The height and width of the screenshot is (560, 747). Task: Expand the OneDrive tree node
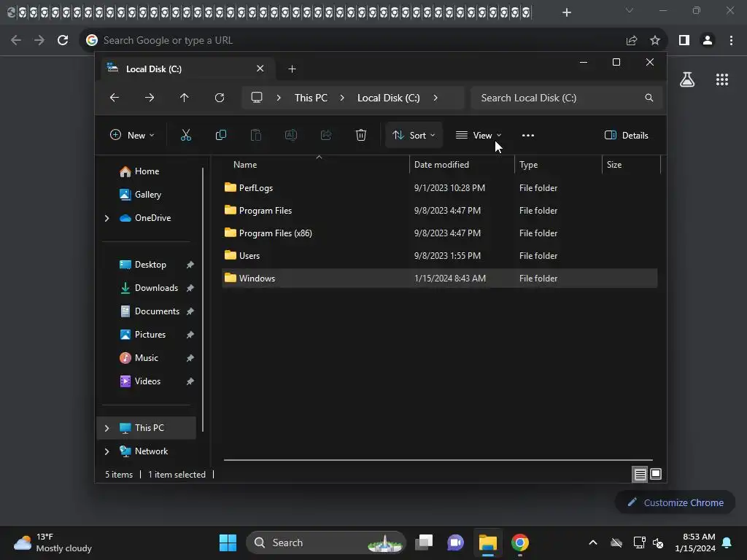(x=107, y=218)
